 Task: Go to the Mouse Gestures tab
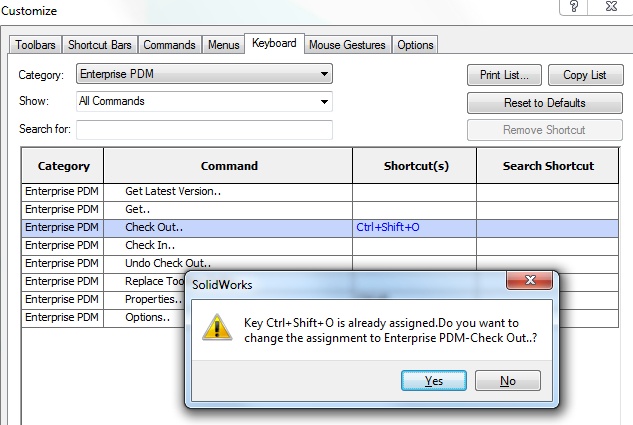click(347, 44)
